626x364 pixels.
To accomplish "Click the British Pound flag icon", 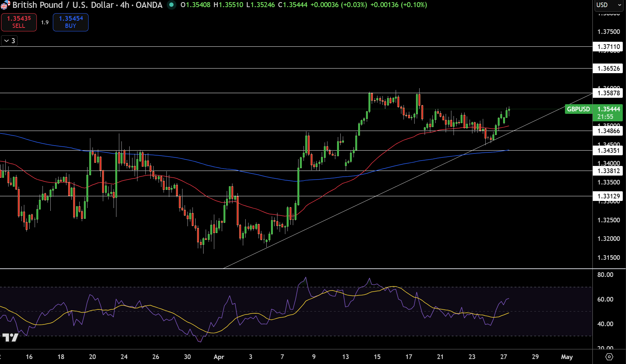I will pos(5,5).
